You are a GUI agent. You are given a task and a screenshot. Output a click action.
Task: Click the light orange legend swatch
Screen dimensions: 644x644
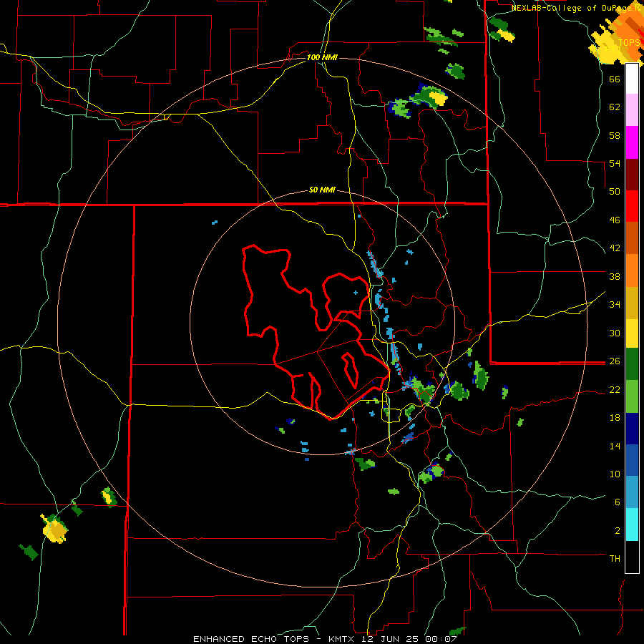point(632,270)
